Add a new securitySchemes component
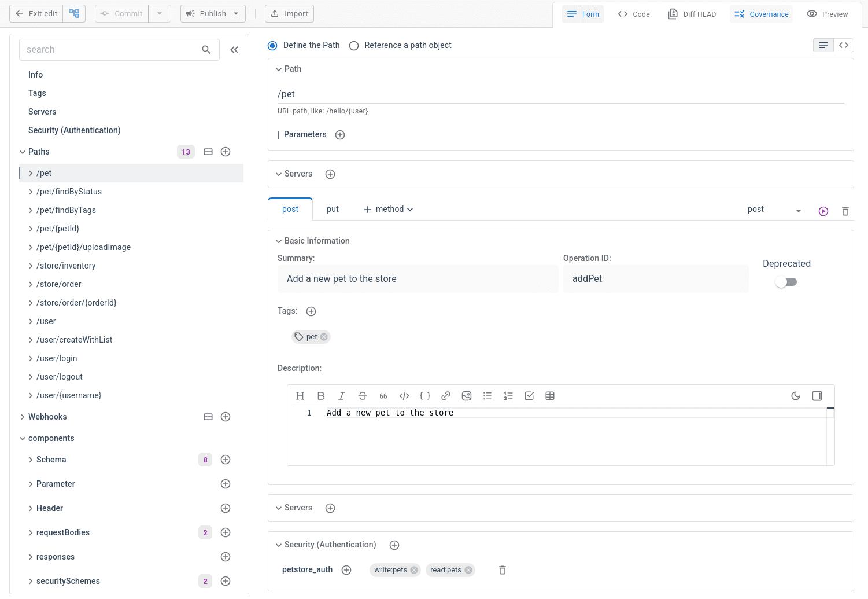The height and width of the screenshot is (599, 868). tap(226, 581)
